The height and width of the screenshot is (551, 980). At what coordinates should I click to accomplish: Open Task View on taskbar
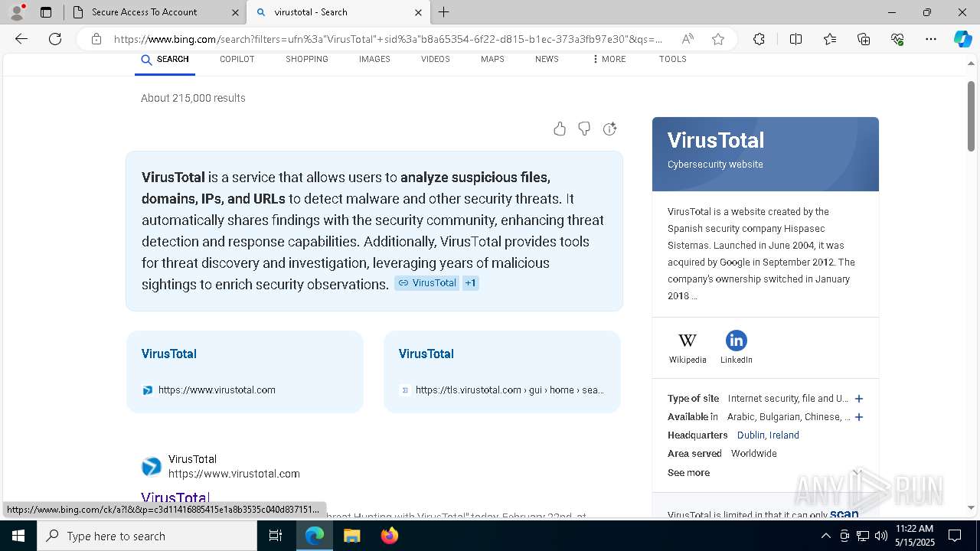276,536
